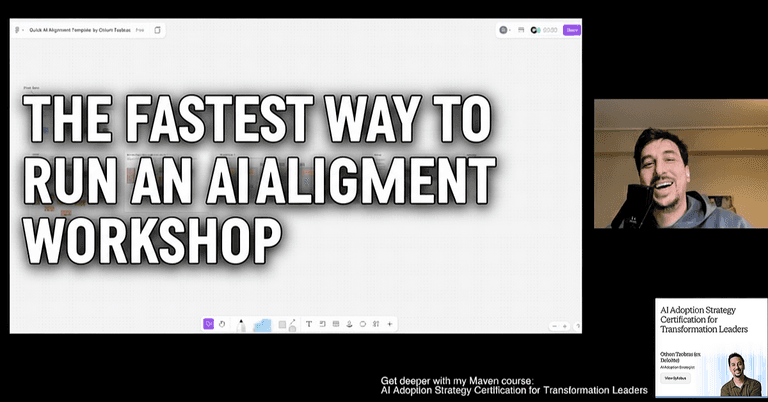Open the AI Adoption Strategy Certification card
768x402 pixels.
(x=711, y=348)
